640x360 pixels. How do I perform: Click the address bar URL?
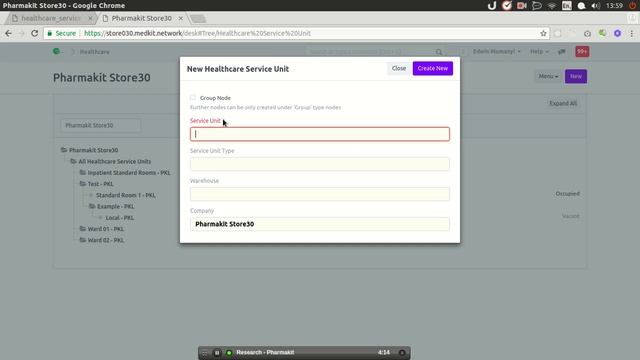tap(198, 33)
